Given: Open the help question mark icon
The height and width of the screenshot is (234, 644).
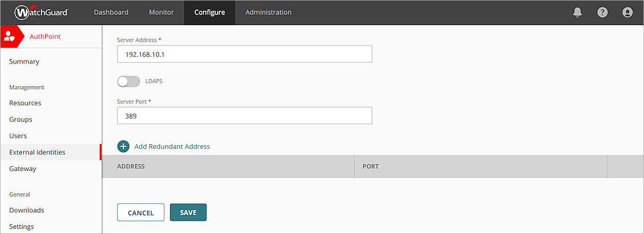Looking at the screenshot, I should (602, 12).
